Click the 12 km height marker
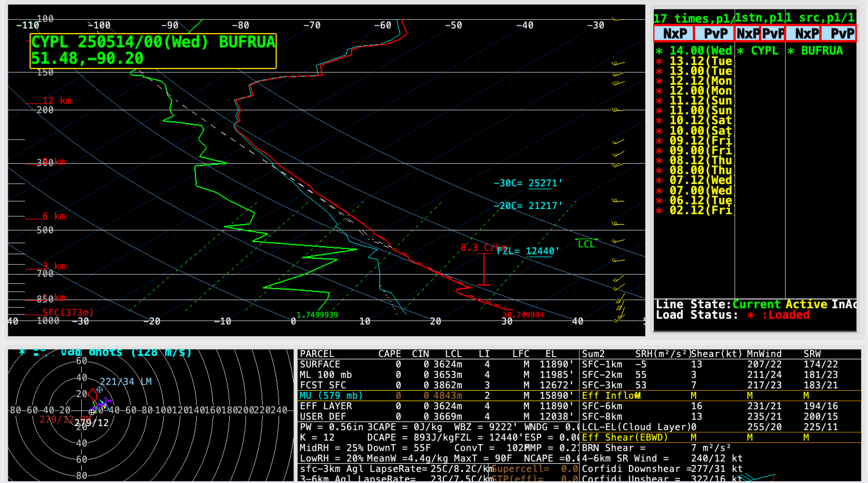The width and height of the screenshot is (868, 483). (57, 101)
